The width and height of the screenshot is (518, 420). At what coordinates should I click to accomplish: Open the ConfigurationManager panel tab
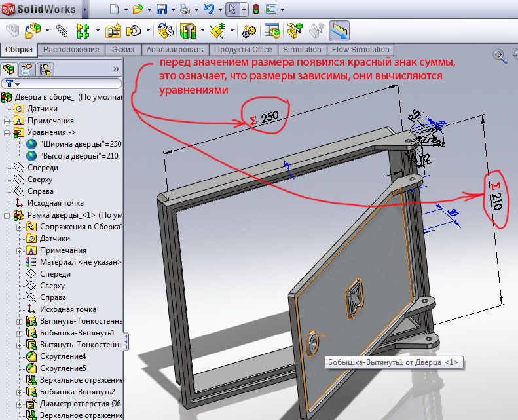(x=45, y=69)
